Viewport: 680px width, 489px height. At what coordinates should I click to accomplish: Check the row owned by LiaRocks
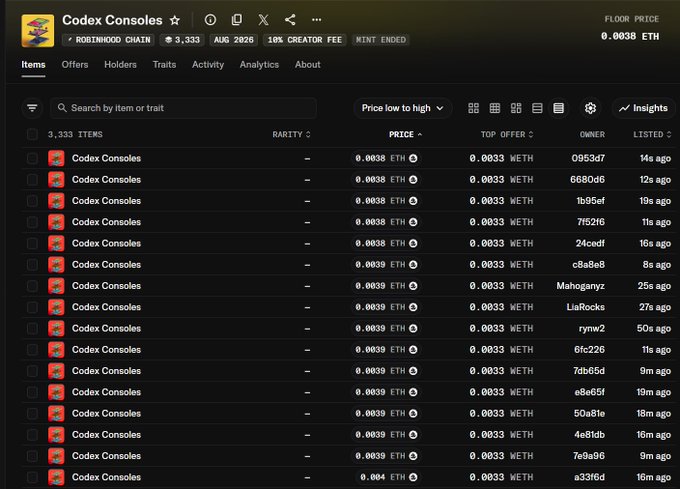(x=32, y=307)
